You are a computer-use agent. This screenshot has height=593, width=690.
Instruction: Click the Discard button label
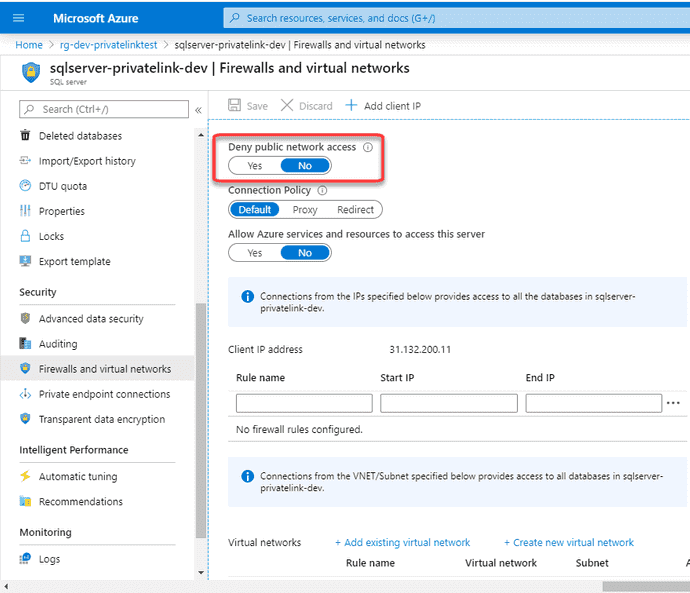click(x=316, y=106)
